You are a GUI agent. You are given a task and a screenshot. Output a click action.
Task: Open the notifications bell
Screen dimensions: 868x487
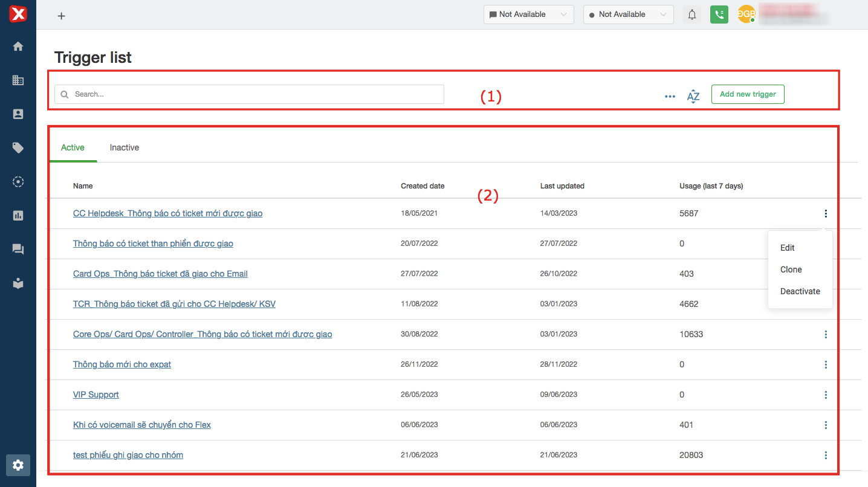(692, 15)
